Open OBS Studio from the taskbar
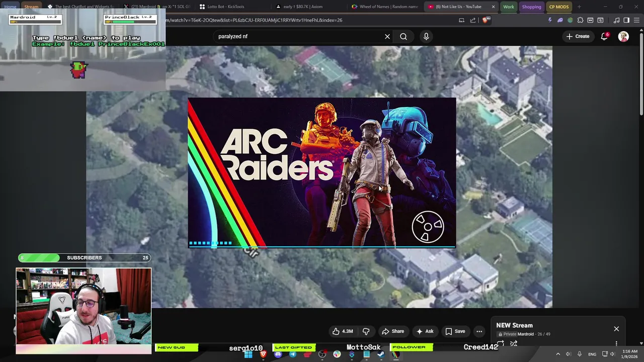Viewport: 644px width, 362px height. pyautogui.click(x=322, y=354)
